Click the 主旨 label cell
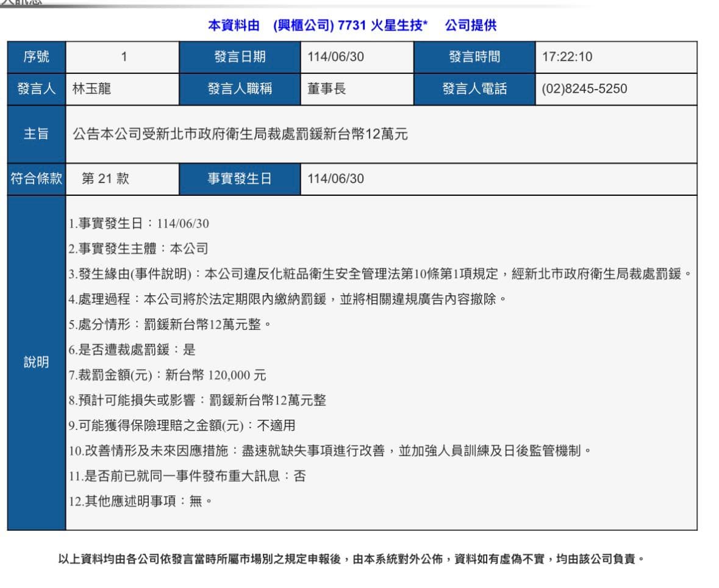Image resolution: width=719 pixels, height=588 pixels. click(36, 134)
